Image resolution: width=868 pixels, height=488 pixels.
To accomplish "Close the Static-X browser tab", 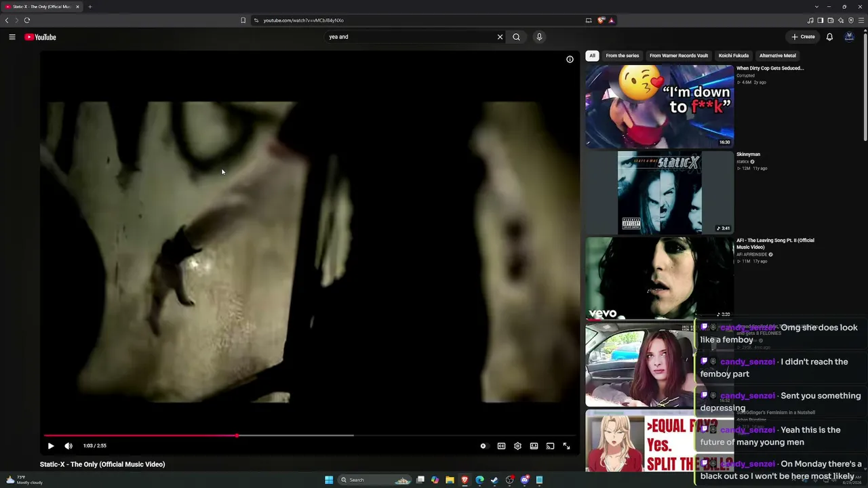I will coord(77,7).
